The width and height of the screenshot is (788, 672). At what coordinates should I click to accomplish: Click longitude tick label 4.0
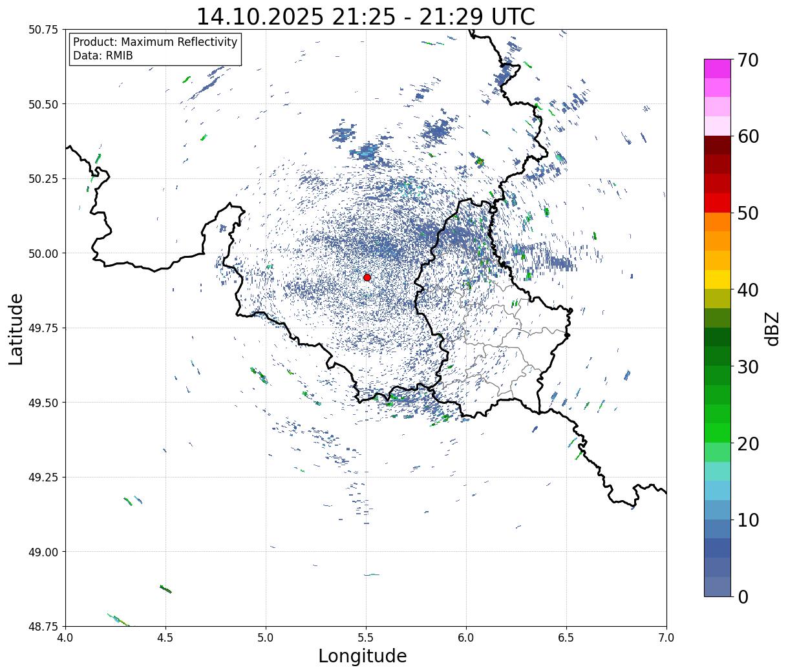pyautogui.click(x=65, y=638)
